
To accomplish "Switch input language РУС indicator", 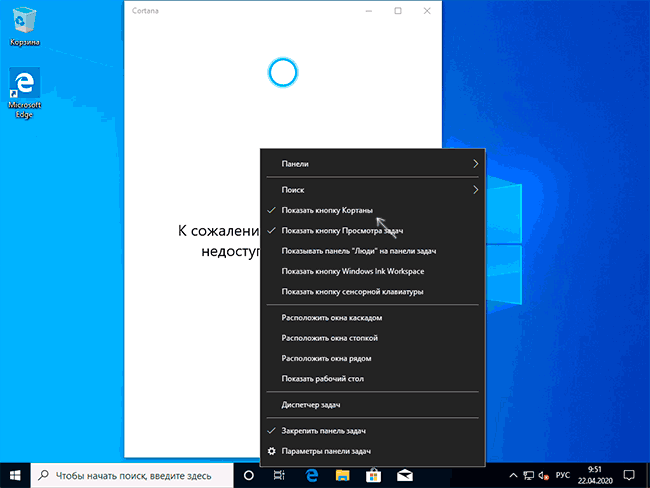I will pyautogui.click(x=563, y=475).
